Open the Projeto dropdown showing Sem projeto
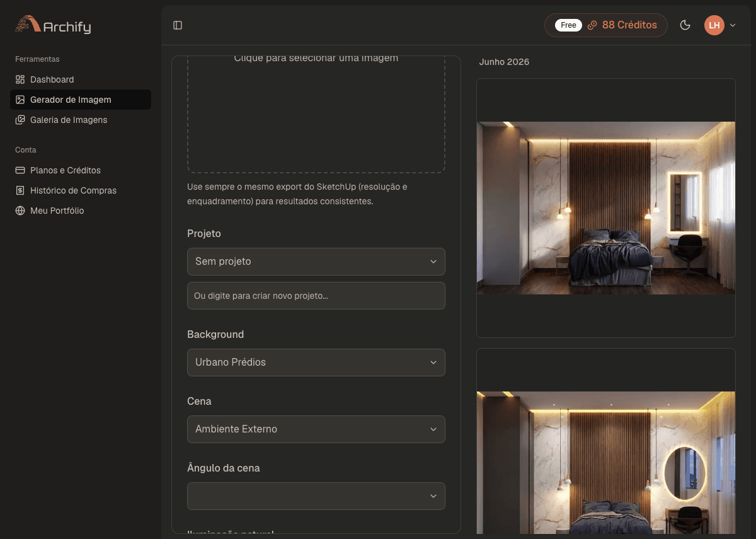756x539 pixels. click(x=316, y=262)
